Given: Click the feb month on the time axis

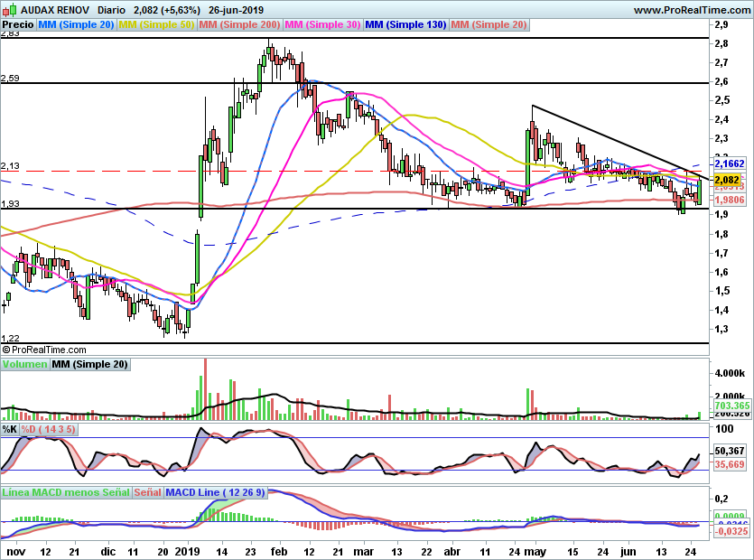Looking at the screenshot, I should coord(279,551).
